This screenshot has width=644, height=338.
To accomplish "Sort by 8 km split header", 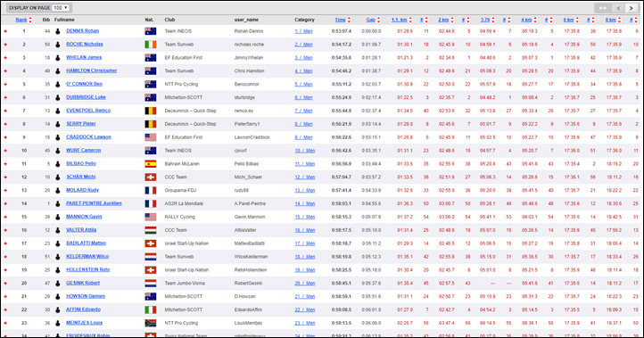I will [x=610, y=20].
